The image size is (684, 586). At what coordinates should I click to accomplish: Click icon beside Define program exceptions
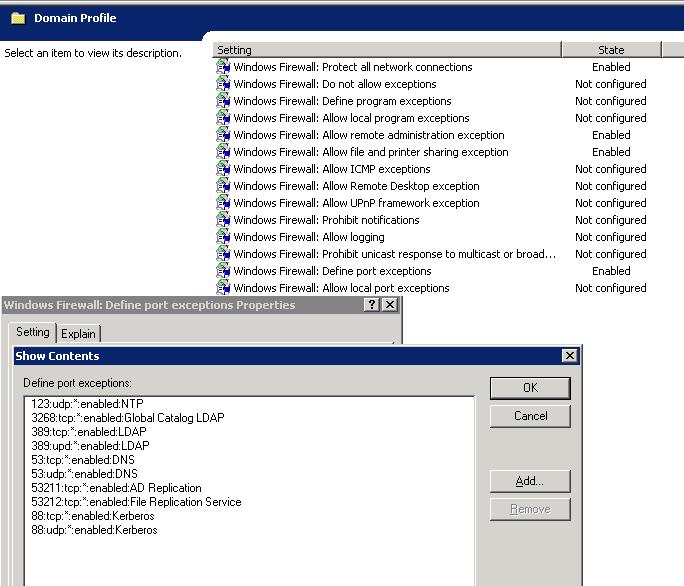[223, 101]
